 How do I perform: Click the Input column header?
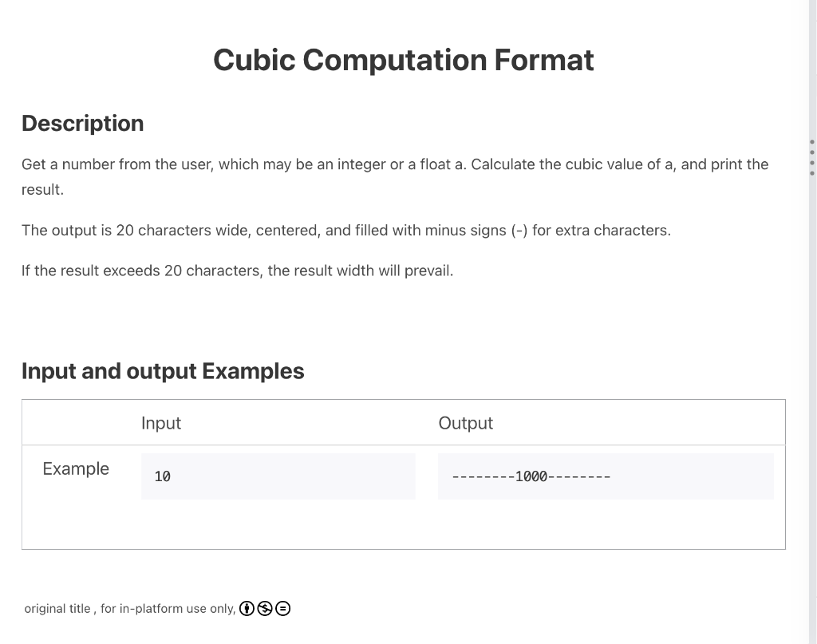tap(161, 423)
